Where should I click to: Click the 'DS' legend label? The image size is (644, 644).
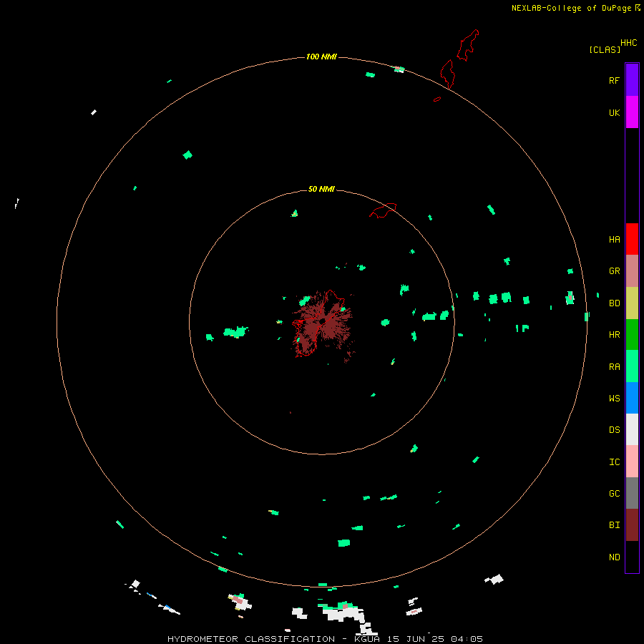coord(614,430)
